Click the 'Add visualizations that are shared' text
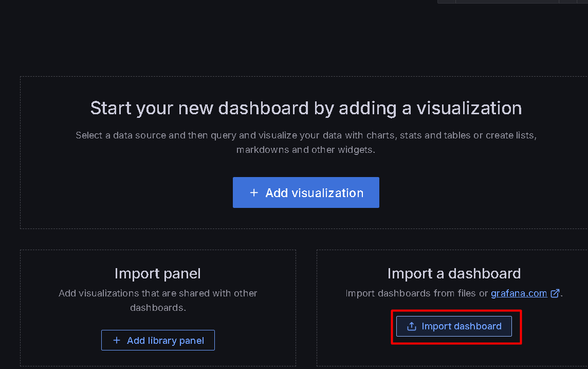The height and width of the screenshot is (369, 588). point(157,293)
